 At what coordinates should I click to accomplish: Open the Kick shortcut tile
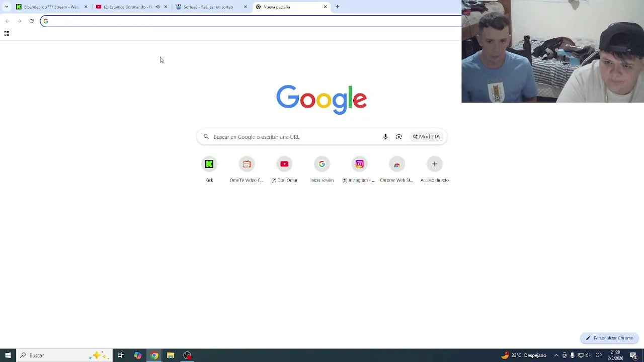[x=209, y=169]
